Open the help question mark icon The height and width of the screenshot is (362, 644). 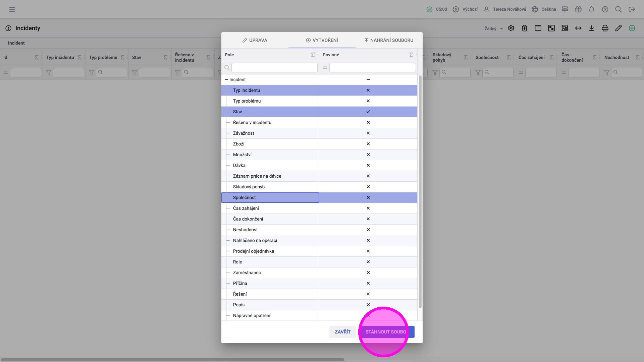[605, 9]
